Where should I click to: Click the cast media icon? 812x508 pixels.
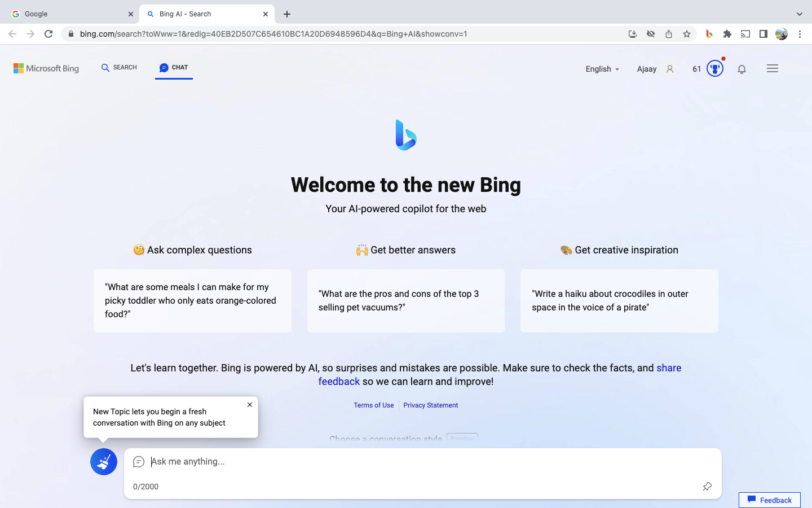click(x=745, y=34)
